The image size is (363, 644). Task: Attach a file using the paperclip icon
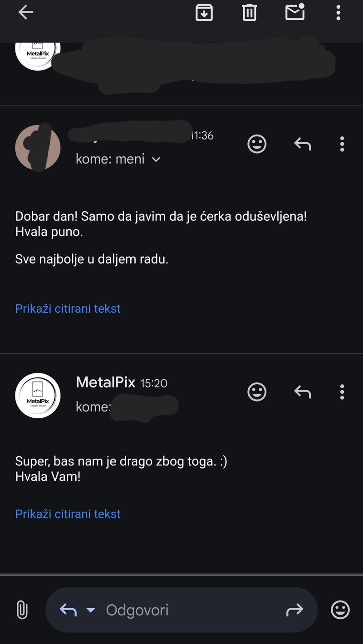click(x=22, y=610)
